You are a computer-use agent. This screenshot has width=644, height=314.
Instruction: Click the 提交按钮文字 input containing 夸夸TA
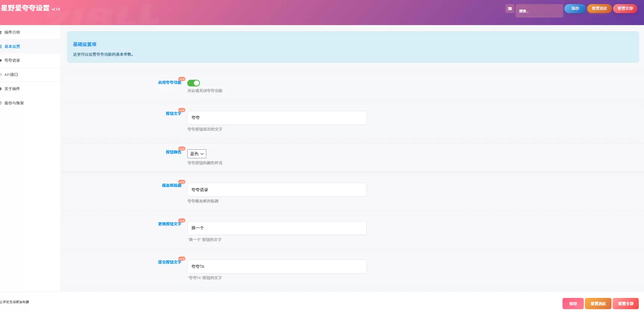(277, 266)
